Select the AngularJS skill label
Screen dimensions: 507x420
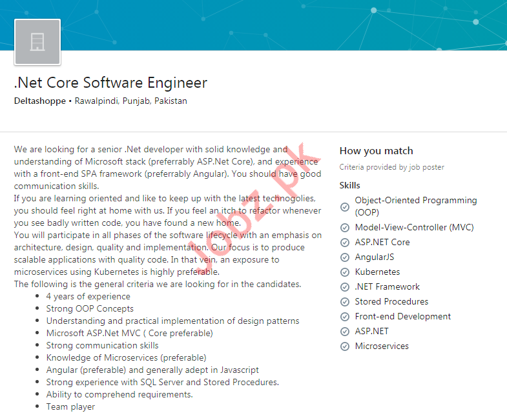[374, 257]
